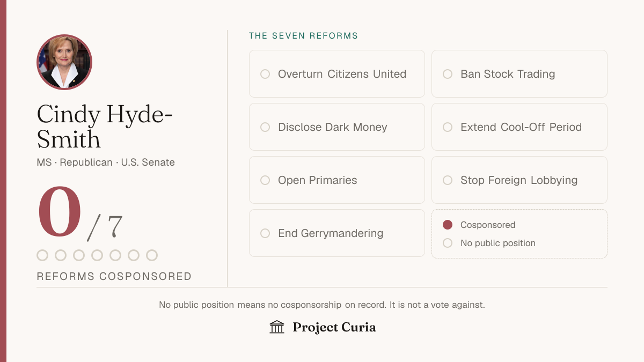Viewport: 644px width, 362px height.
Task: Click the Cindy Hyde-Smith name heading
Action: 105,127
